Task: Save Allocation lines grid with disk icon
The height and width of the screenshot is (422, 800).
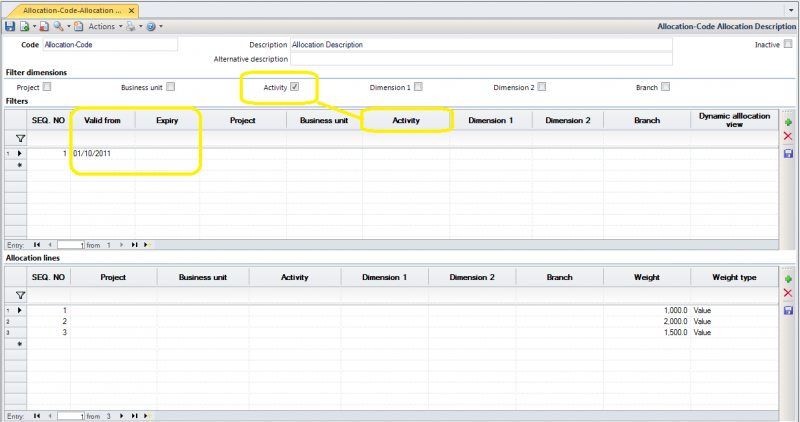Action: (788, 310)
